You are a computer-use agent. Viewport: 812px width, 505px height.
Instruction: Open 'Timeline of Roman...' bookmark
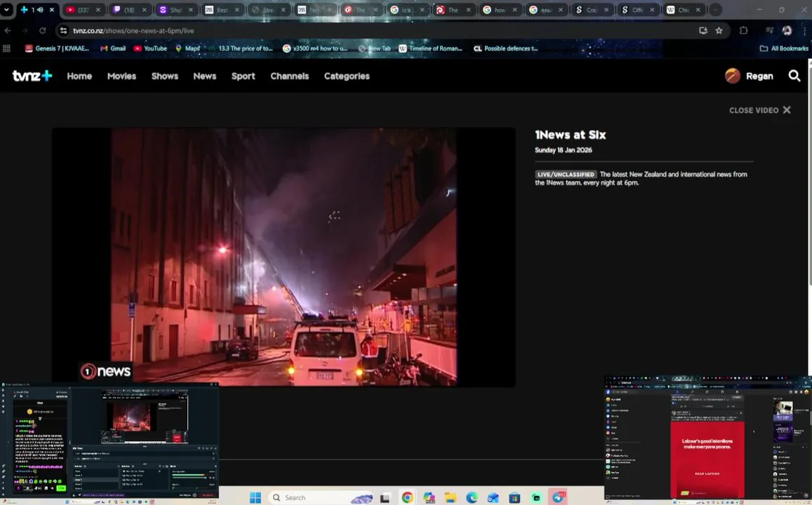pyautogui.click(x=430, y=48)
